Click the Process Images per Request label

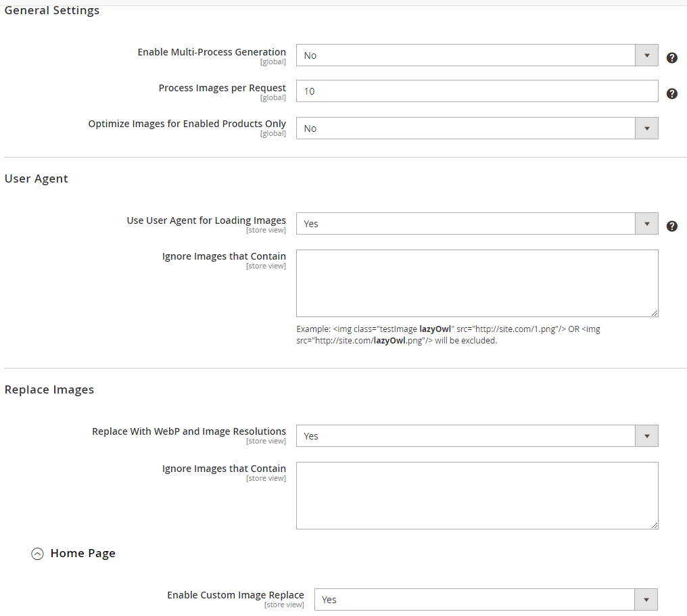click(222, 88)
